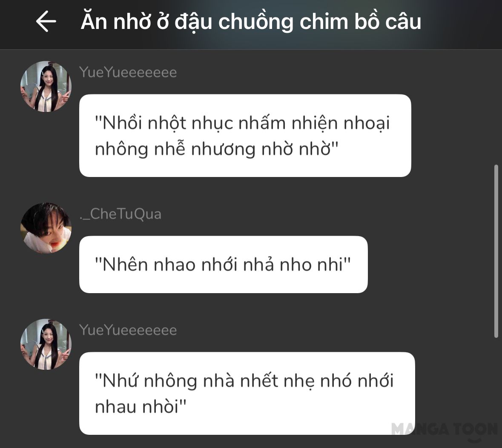Open the YueYueeeeeee username above the 'Nhứ nhông' message
The image size is (502, 448).
[x=128, y=330]
